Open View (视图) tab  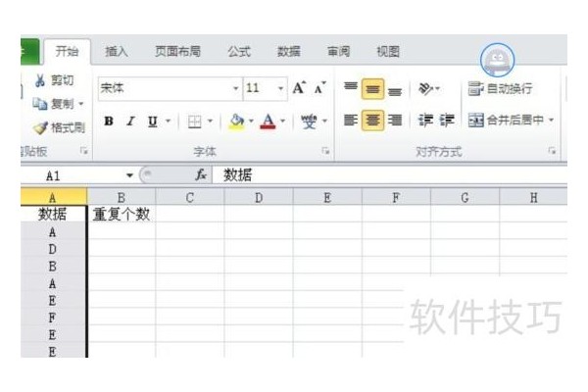(388, 51)
